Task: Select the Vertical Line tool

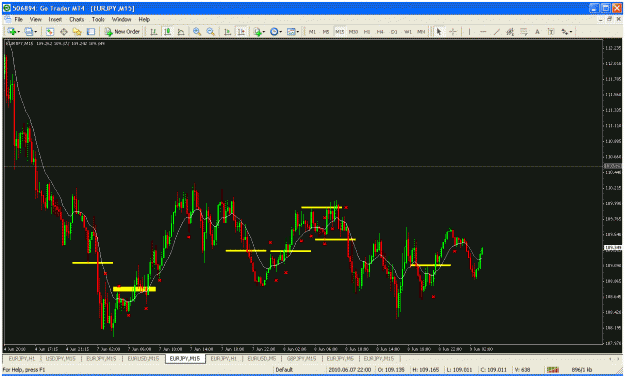Action: [470, 31]
